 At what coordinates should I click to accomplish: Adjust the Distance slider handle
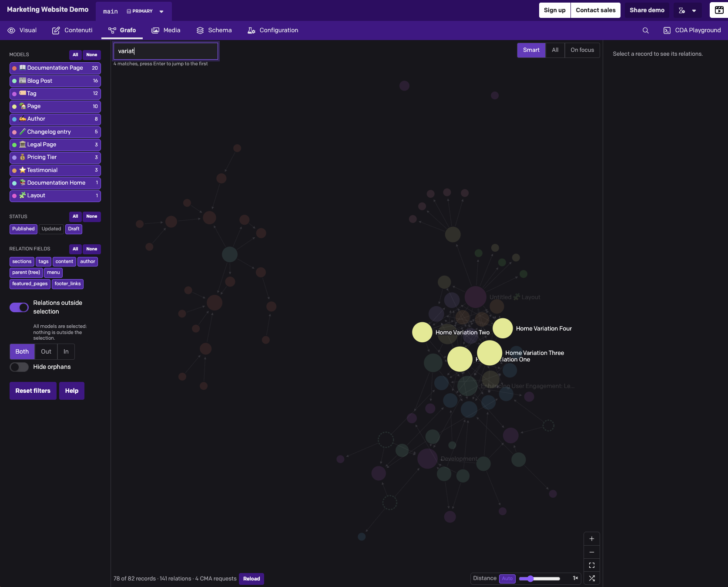[530, 579]
